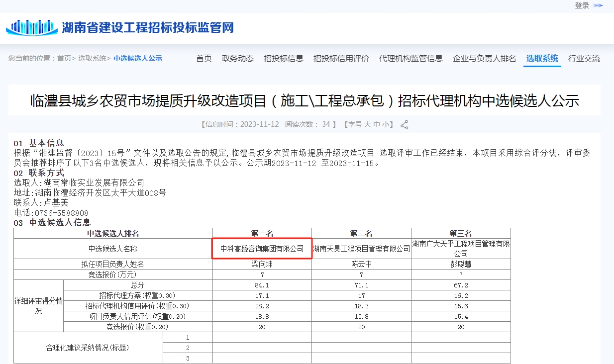Click the 01 基本信息 heading

pyautogui.click(x=39, y=143)
